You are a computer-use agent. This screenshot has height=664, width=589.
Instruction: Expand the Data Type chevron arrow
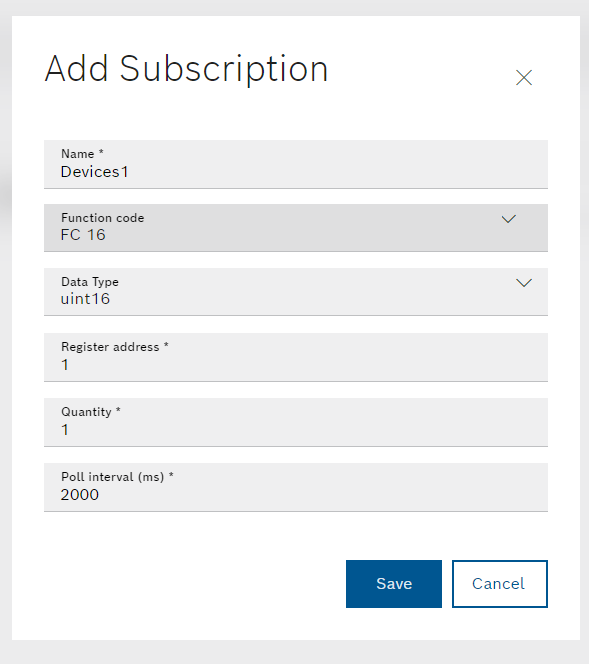pos(524,283)
